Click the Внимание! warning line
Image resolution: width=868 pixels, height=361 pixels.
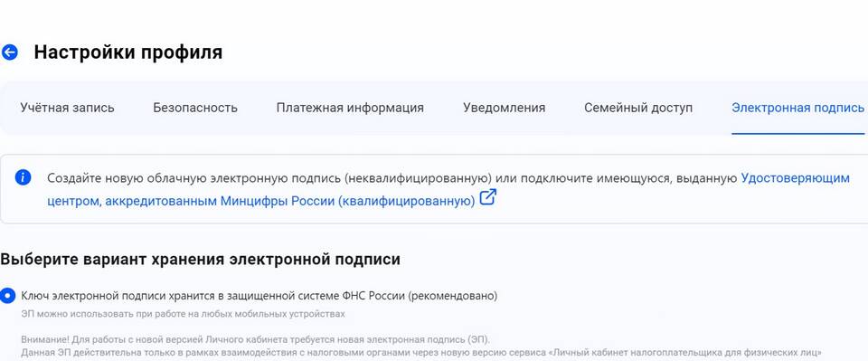click(255, 339)
